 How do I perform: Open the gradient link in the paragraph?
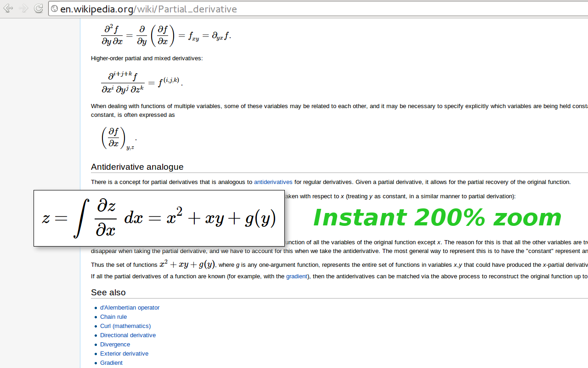coord(297,276)
